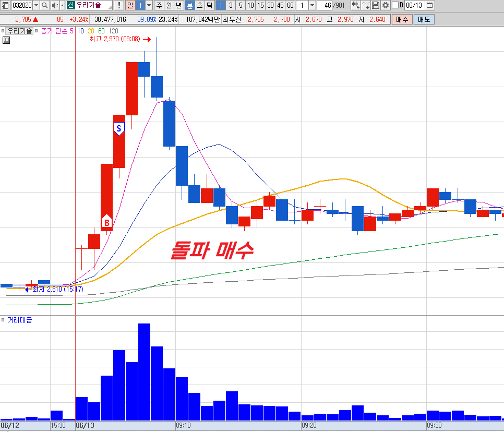Click the 06/13 date marker on time axis
The width and height of the screenshot is (504, 432).
click(x=85, y=425)
